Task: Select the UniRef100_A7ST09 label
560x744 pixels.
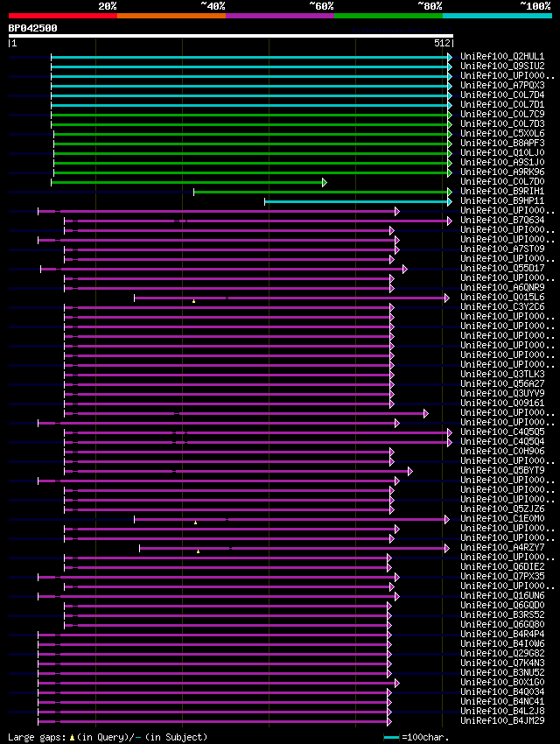Action: [502, 249]
